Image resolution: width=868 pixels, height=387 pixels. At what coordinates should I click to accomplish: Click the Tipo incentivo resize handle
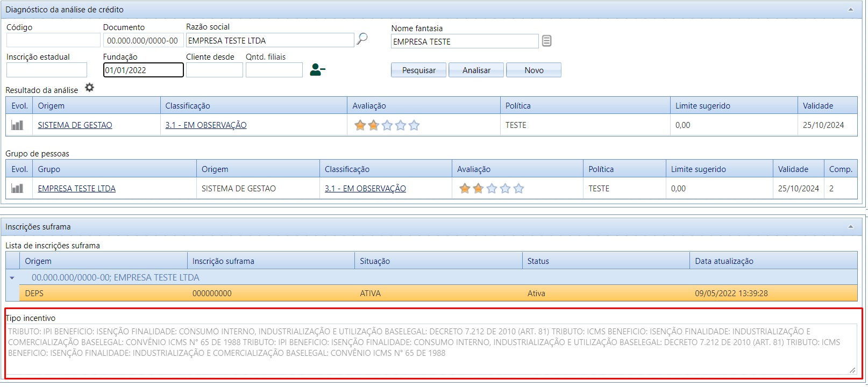(852, 370)
